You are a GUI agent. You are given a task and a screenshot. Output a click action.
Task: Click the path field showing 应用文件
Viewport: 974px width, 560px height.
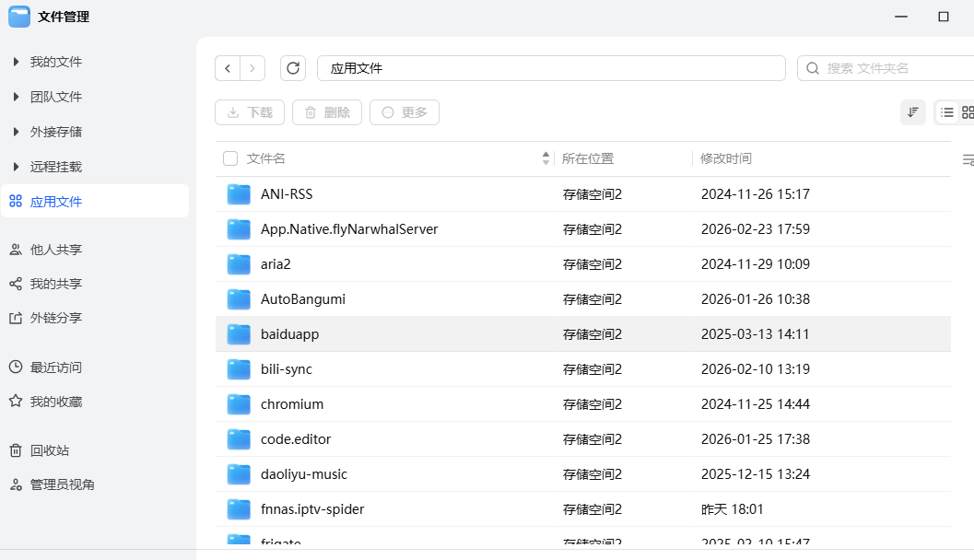click(x=552, y=68)
